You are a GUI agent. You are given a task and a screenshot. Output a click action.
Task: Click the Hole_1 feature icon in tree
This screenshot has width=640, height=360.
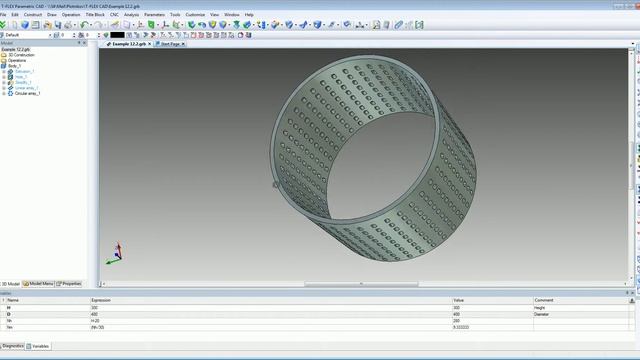click(x=11, y=77)
